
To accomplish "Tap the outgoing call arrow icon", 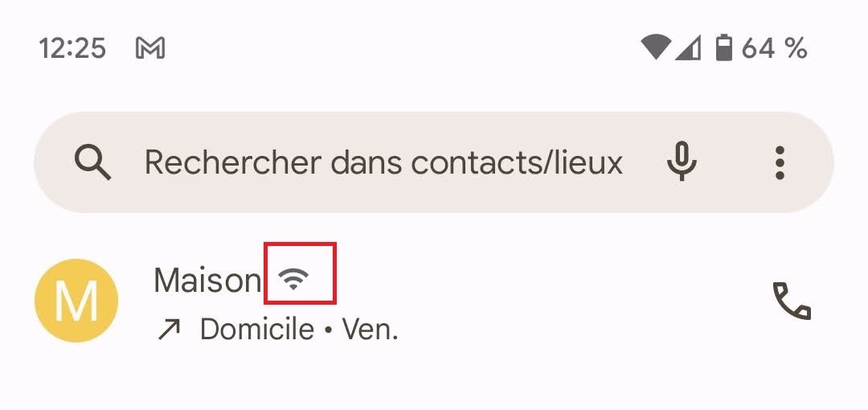I will 169,330.
